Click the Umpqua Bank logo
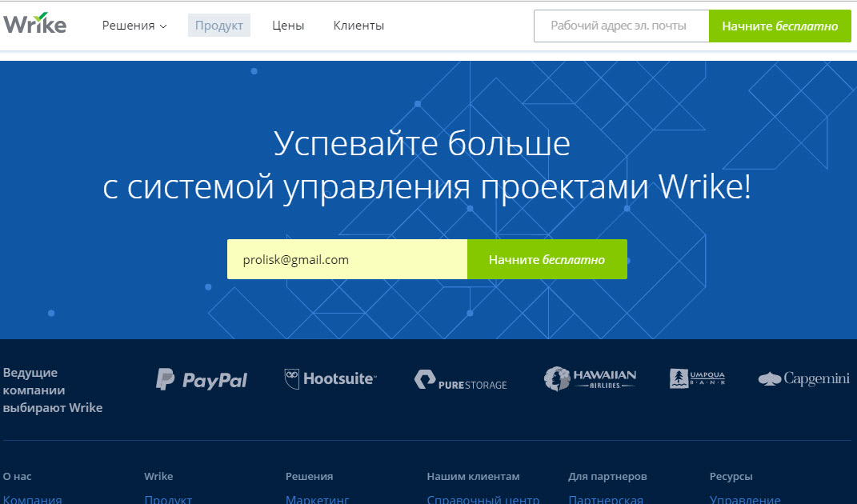857x504 pixels. tap(698, 378)
